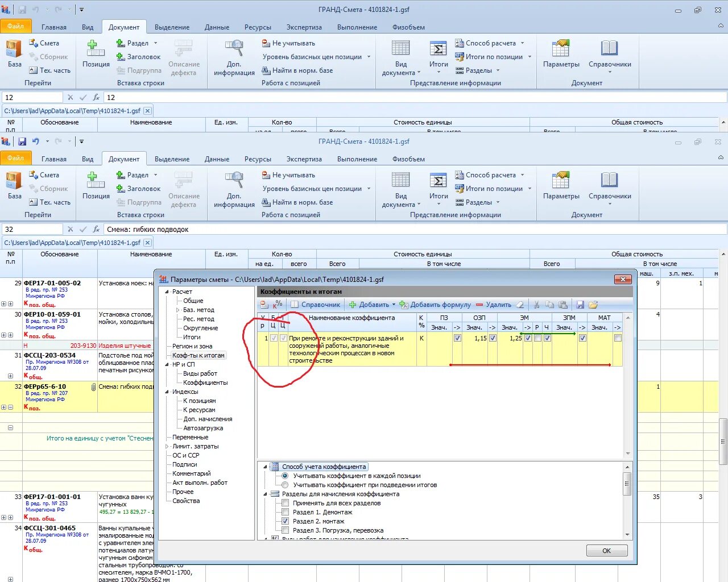Select Коэф-ты к итогам in the settings tree
Viewport: 728px width, 582px height.
click(x=198, y=355)
